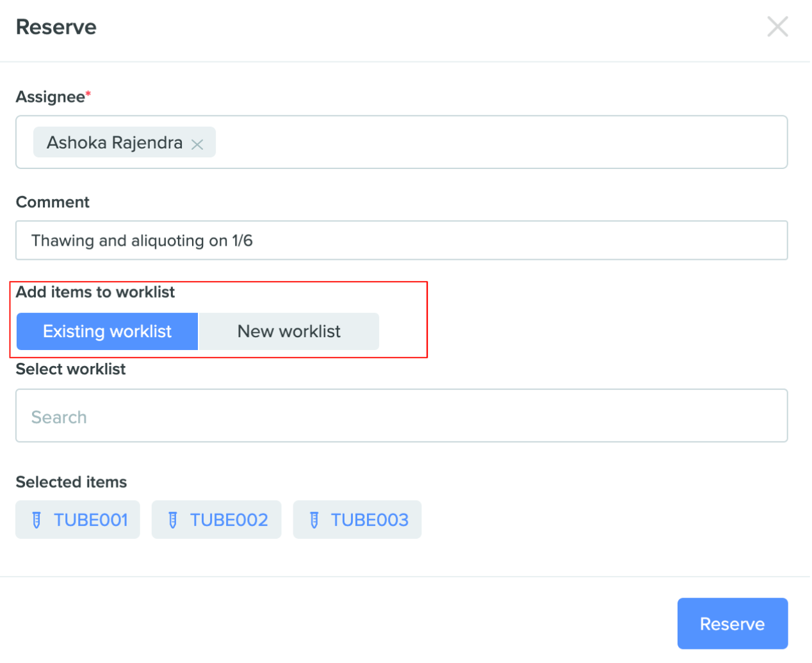Edit the Comment text field
This screenshot has width=812, height=663.
[402, 241]
